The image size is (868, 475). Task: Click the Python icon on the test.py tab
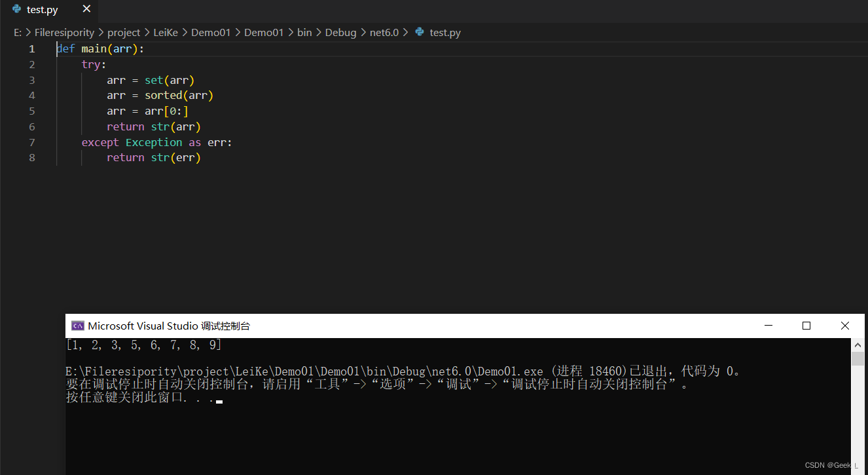coord(16,9)
